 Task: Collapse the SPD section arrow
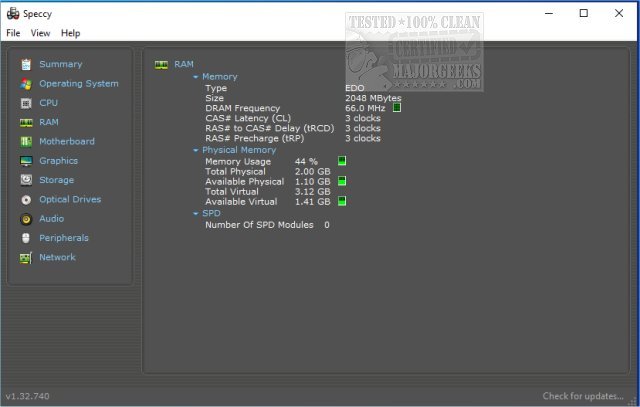[x=196, y=214]
